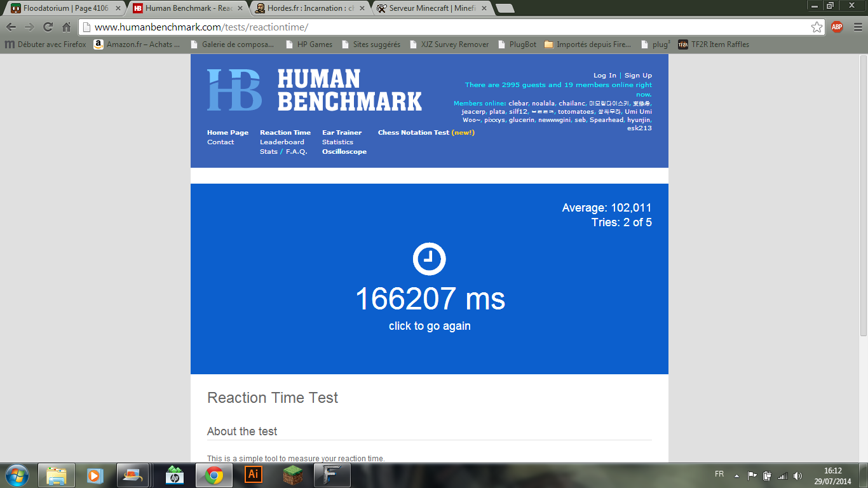
Task: Click the clock icon in test area
Action: 430,259
